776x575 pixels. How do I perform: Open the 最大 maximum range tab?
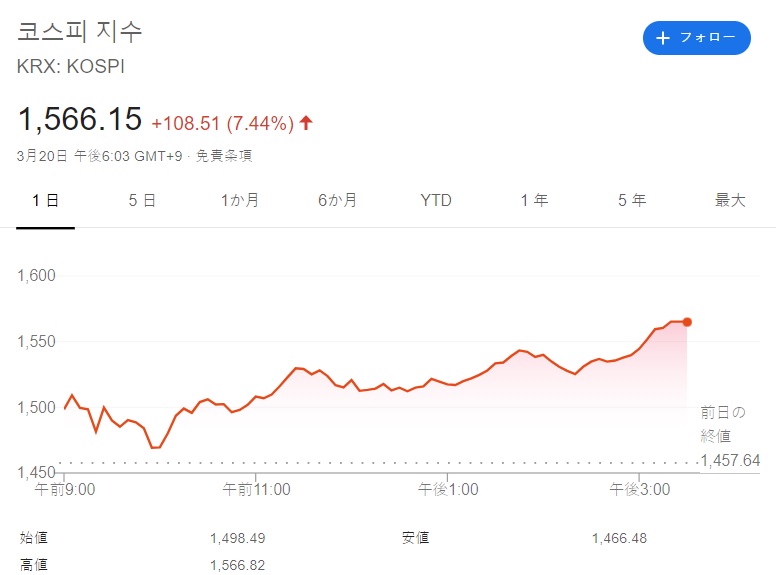pyautogui.click(x=730, y=200)
